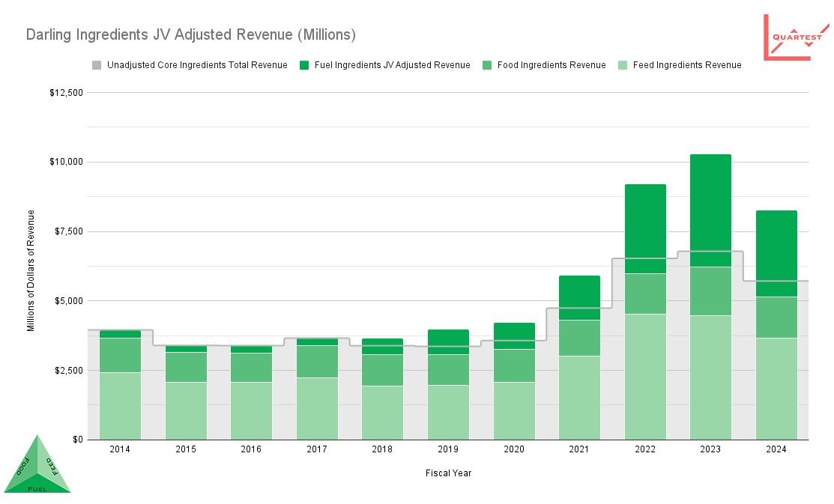
Task: Click the 2023 Food Ingredients bar segment
Action: coord(710,291)
